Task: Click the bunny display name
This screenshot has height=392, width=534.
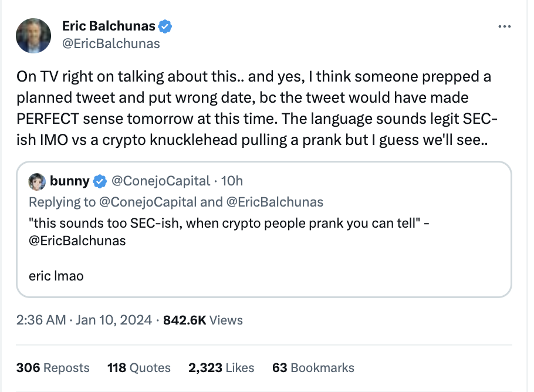Action: [x=69, y=181]
